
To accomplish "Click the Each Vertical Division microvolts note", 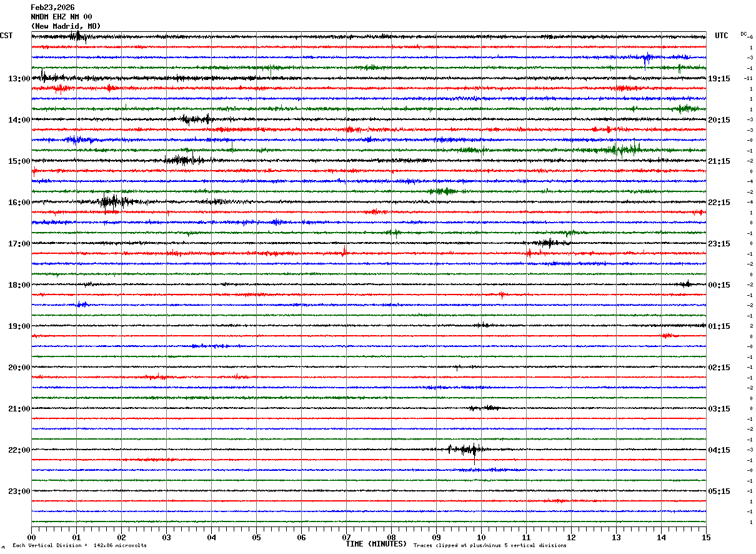I will pyautogui.click(x=79, y=546).
